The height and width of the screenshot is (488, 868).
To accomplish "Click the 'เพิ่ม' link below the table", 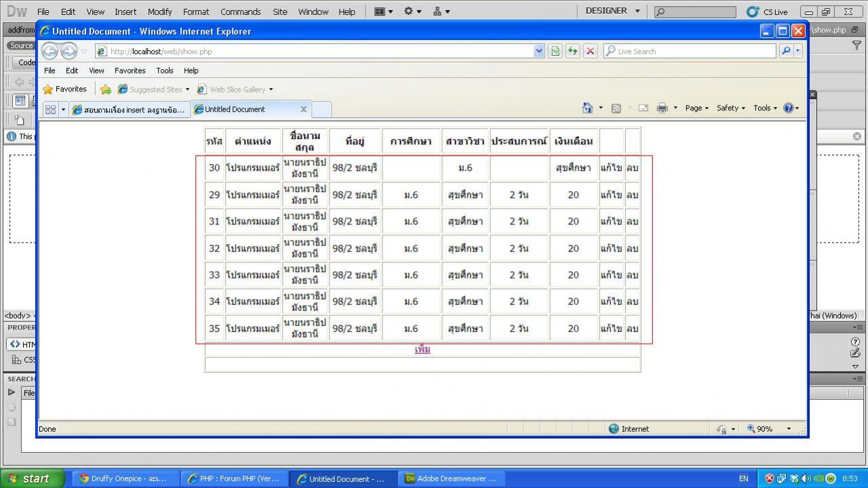I will pos(422,350).
